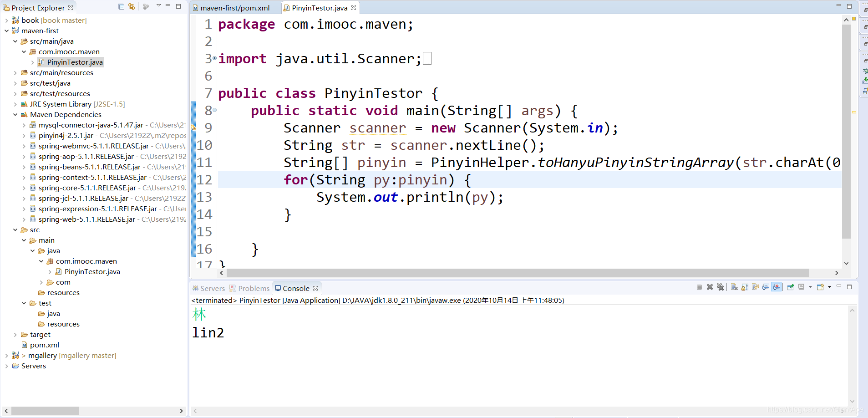
Task: Open the Open Console dropdown arrow
Action: [830, 287]
